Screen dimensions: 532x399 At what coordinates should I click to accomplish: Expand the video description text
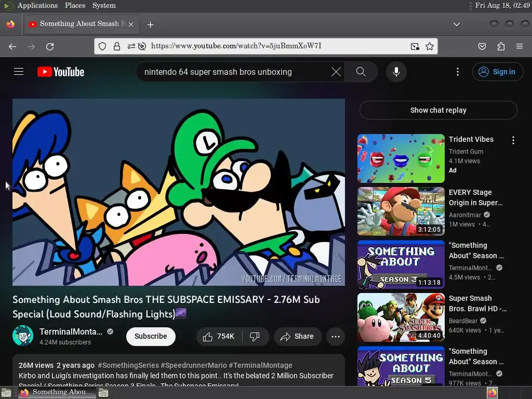tap(179, 370)
